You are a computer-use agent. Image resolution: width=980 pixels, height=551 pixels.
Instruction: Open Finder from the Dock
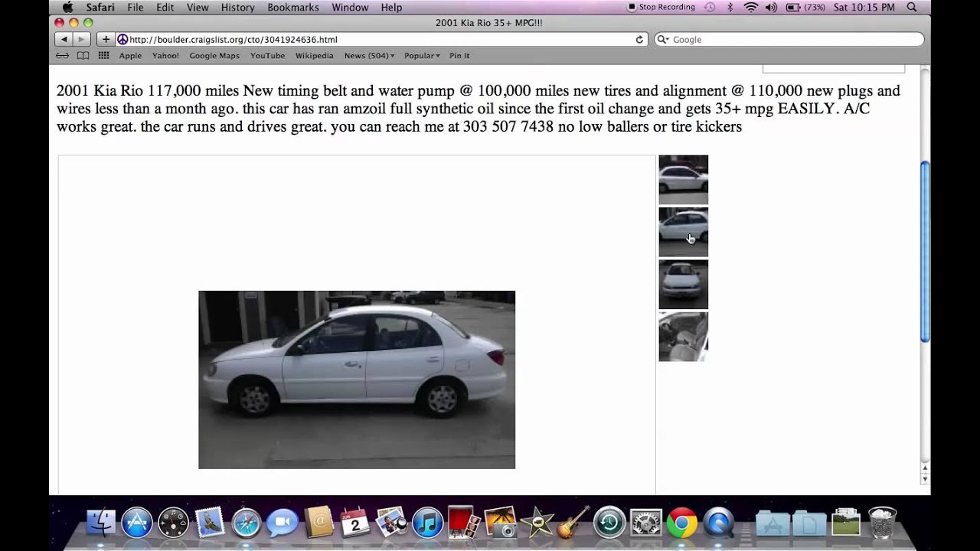[x=100, y=523]
